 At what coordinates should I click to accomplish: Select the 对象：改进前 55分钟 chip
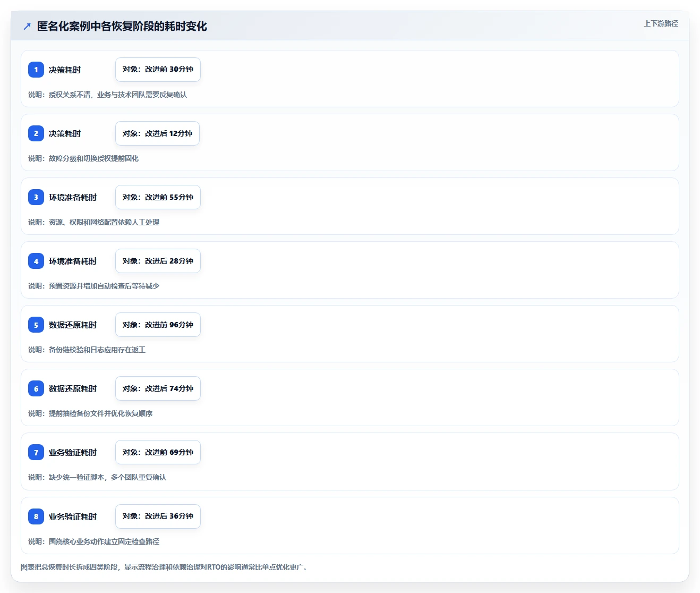tap(158, 197)
